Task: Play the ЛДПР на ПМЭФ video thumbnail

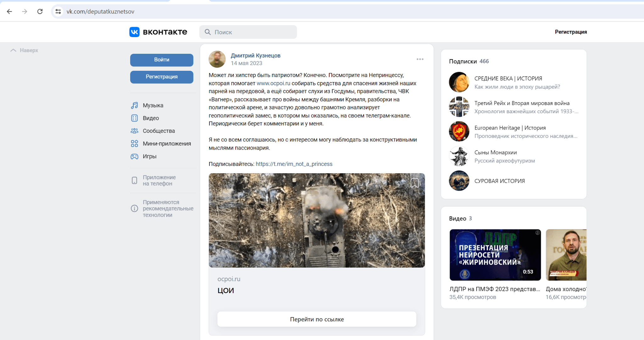Action: [x=495, y=255]
